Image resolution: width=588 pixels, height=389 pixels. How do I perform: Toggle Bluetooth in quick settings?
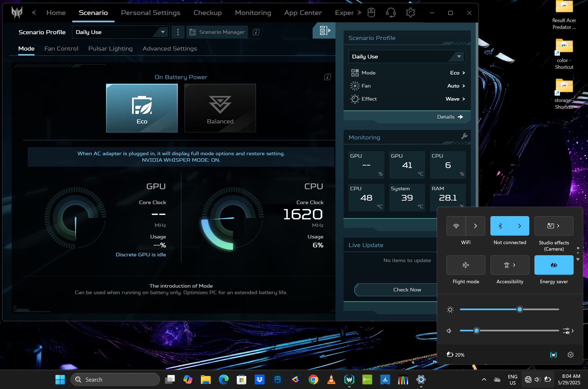pos(500,226)
